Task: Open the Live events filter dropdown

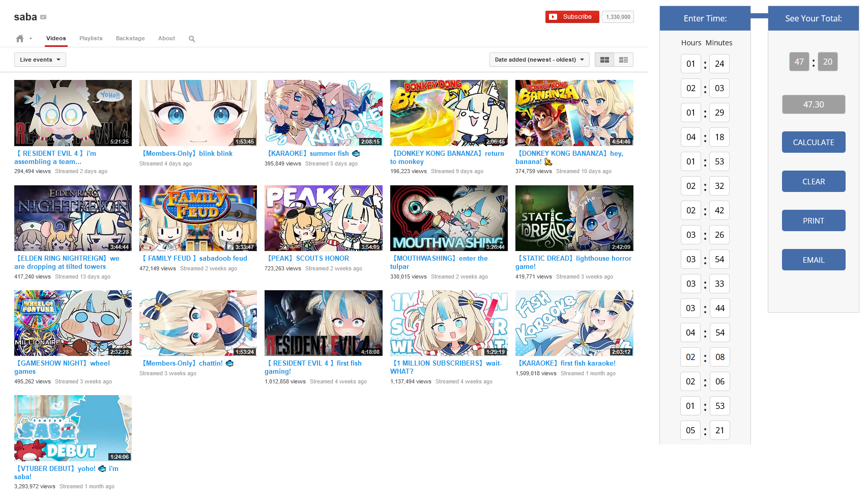Action: point(40,60)
